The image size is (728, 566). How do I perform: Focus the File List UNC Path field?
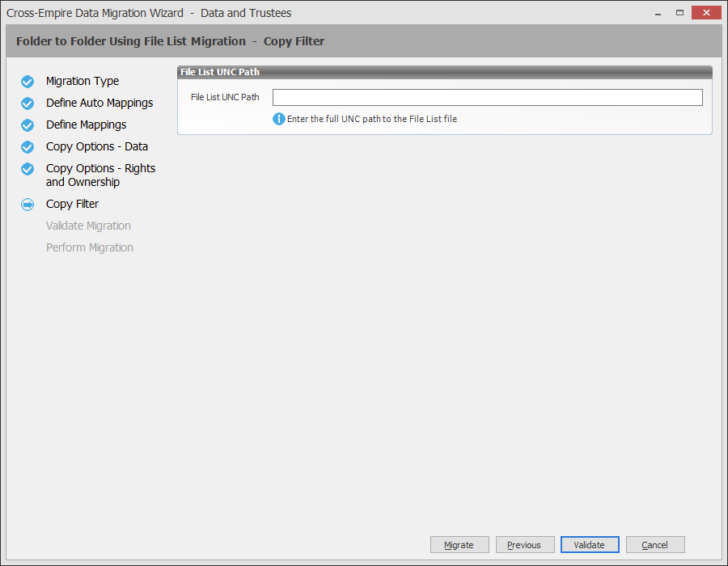tap(488, 97)
